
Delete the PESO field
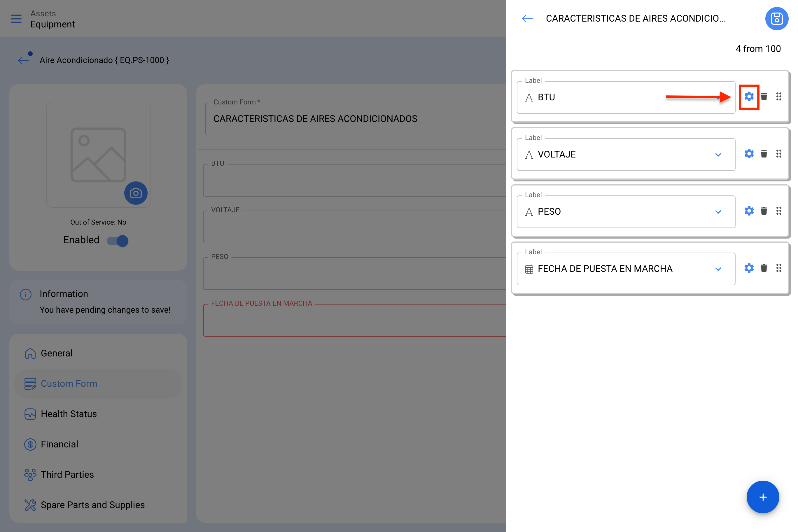click(764, 211)
